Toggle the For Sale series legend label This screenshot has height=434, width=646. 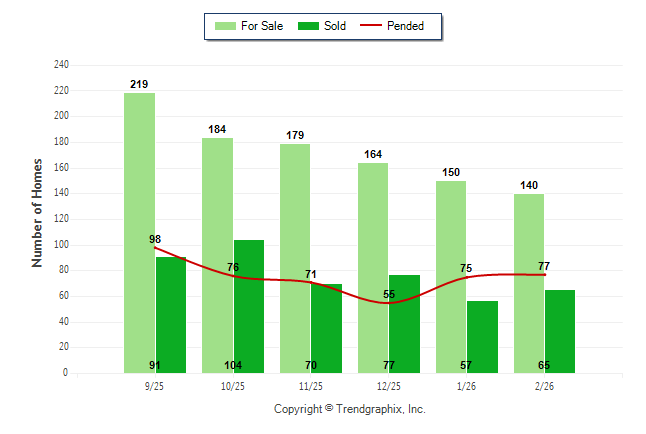[262, 26]
